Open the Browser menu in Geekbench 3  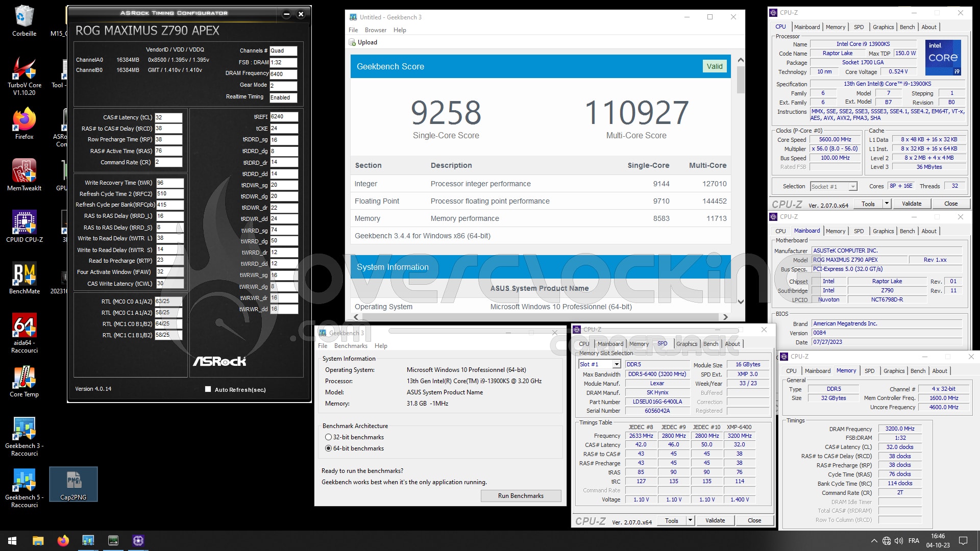click(376, 30)
